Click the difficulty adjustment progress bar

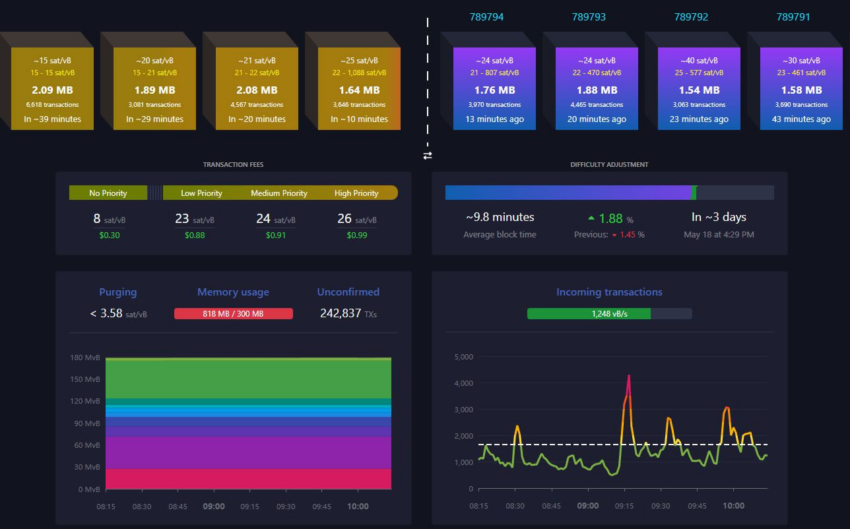(609, 192)
